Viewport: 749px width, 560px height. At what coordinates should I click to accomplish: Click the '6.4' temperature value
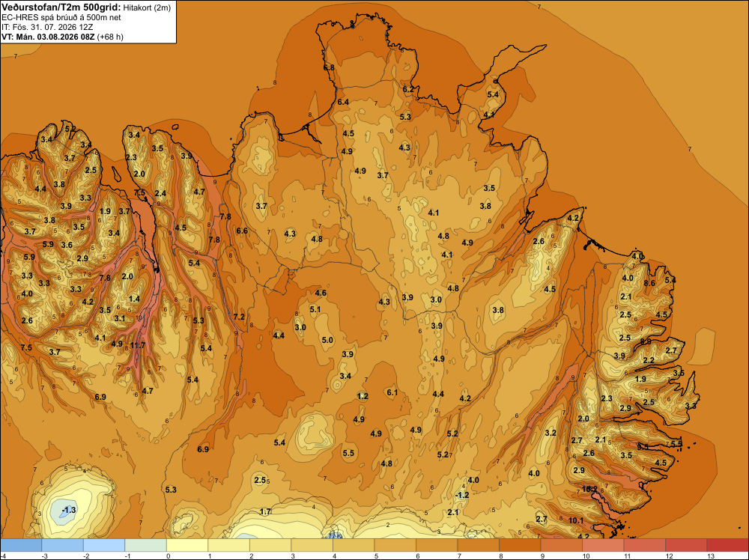(x=343, y=102)
